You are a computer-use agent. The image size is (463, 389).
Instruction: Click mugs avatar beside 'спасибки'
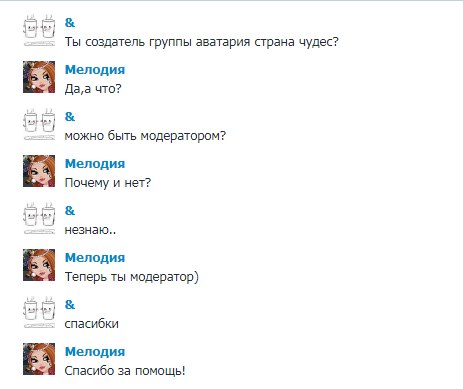[39, 312]
